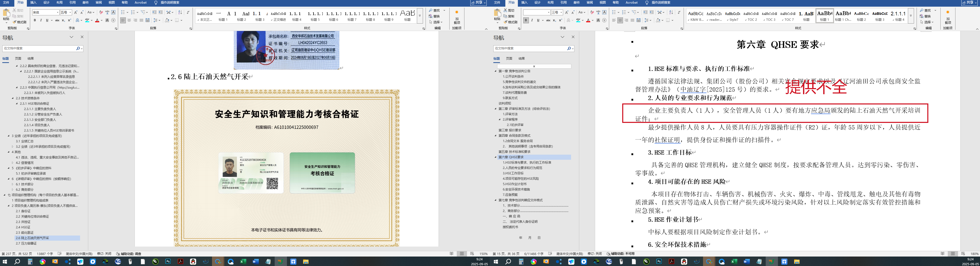
Task: Open Photoshop from the left taskbar
Action: point(168,261)
